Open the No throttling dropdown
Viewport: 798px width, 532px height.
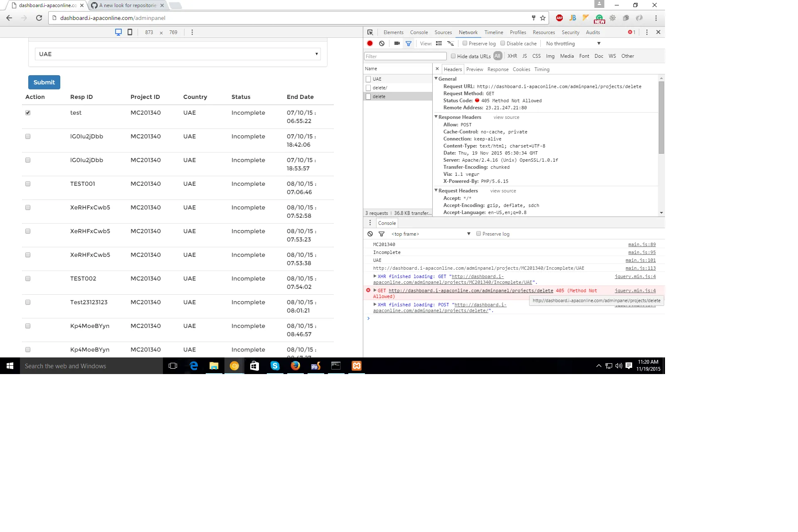(573, 43)
